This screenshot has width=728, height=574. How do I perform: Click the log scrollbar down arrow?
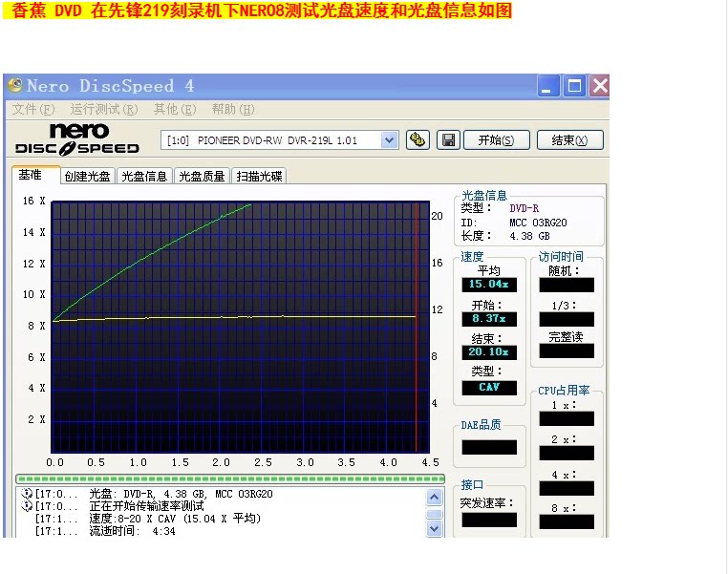click(434, 528)
